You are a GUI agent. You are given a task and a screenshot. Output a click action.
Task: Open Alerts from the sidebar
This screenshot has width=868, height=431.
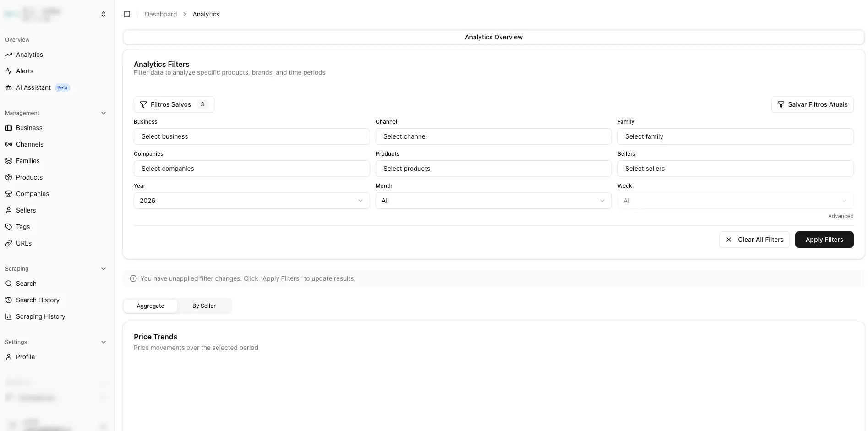tap(25, 71)
